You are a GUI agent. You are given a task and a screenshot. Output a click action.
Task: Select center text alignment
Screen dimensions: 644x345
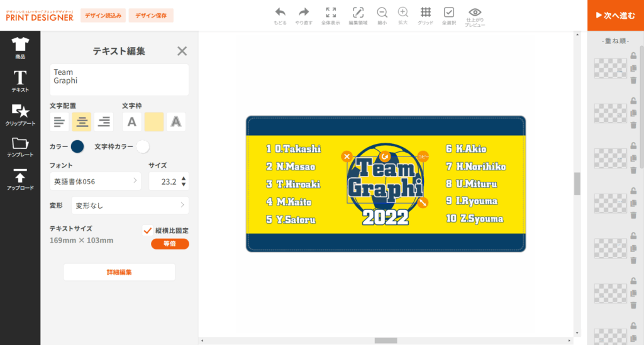click(x=81, y=122)
